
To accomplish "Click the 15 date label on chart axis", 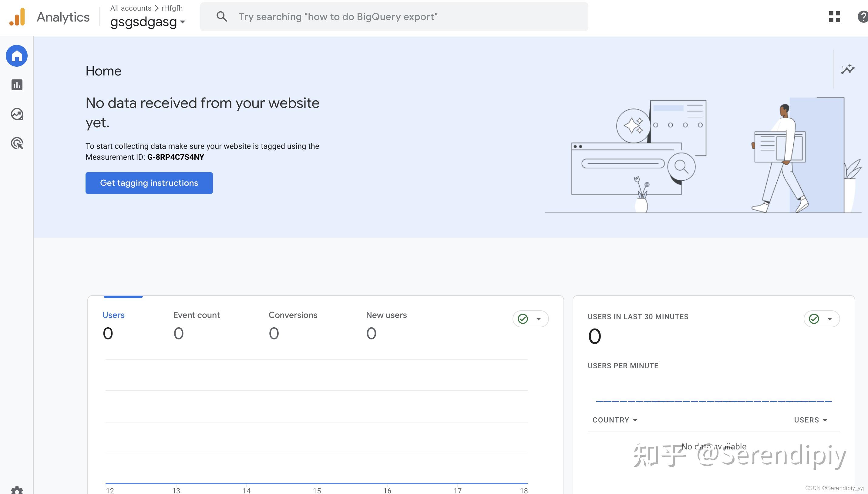I will click(317, 490).
